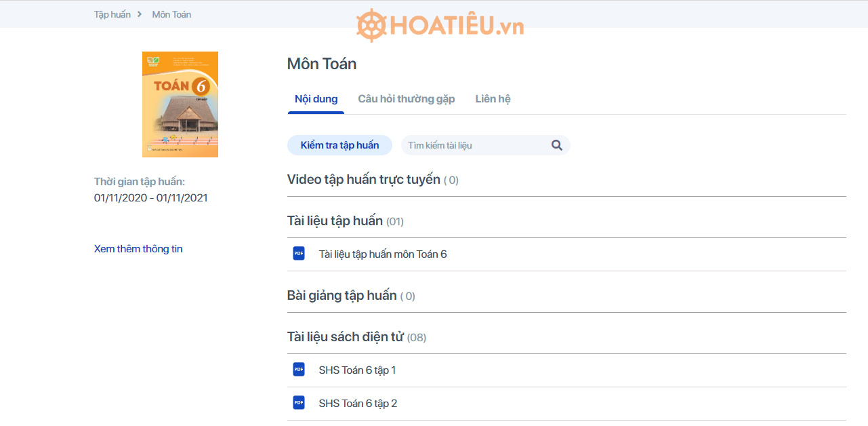
Task: Open the Tài liệu tập huấn môn Toán 6 document
Action: point(384,253)
